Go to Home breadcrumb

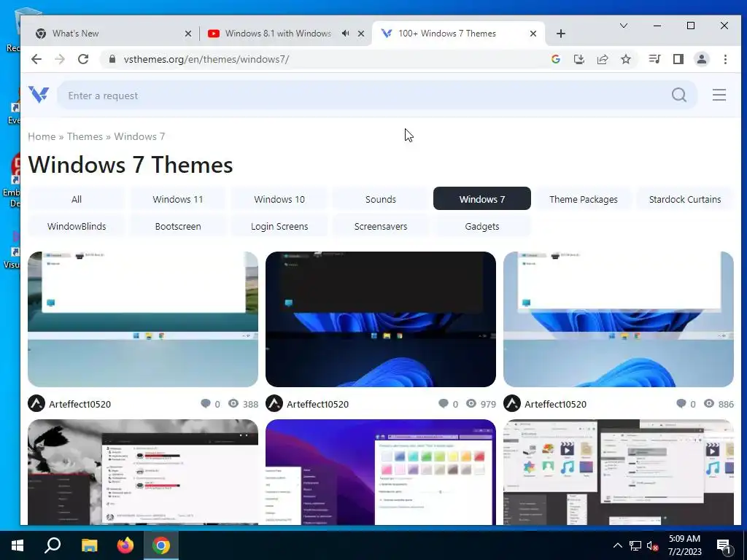pos(42,136)
